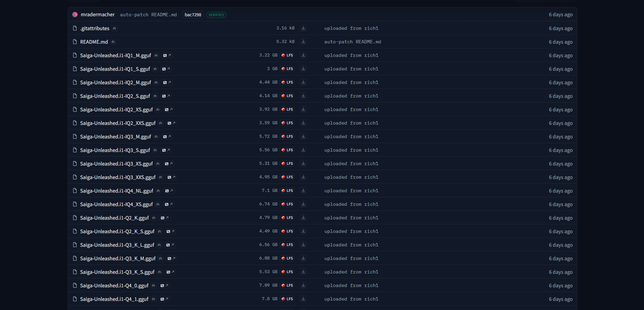Open Saiga-Unleashed.i1-IQ4_XS.gguf file page
This screenshot has height=310, width=644.
point(117,204)
